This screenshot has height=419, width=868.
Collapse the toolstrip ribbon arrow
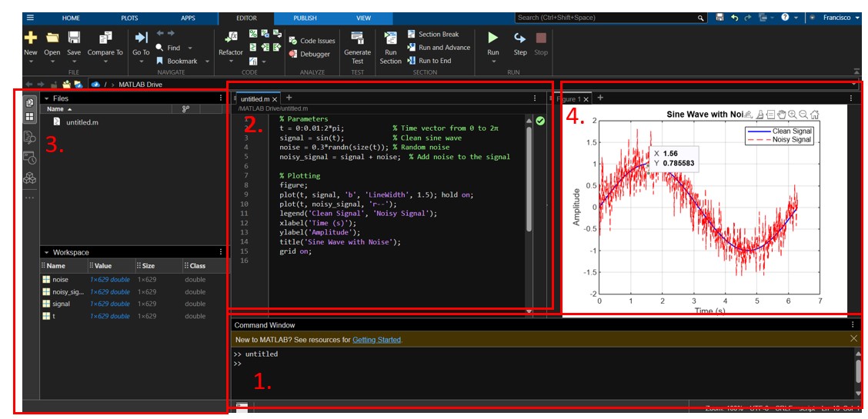click(x=857, y=71)
